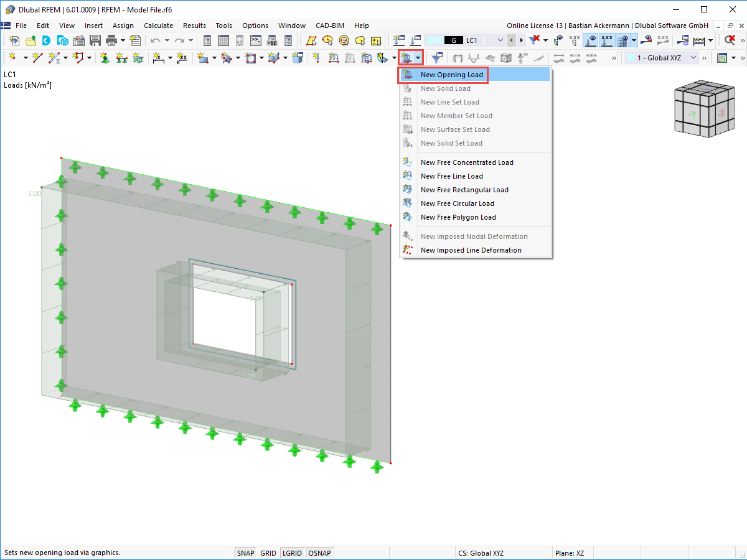Image resolution: width=747 pixels, height=560 pixels.
Task: Expand the Print options dropdown arrow
Action: click(123, 40)
